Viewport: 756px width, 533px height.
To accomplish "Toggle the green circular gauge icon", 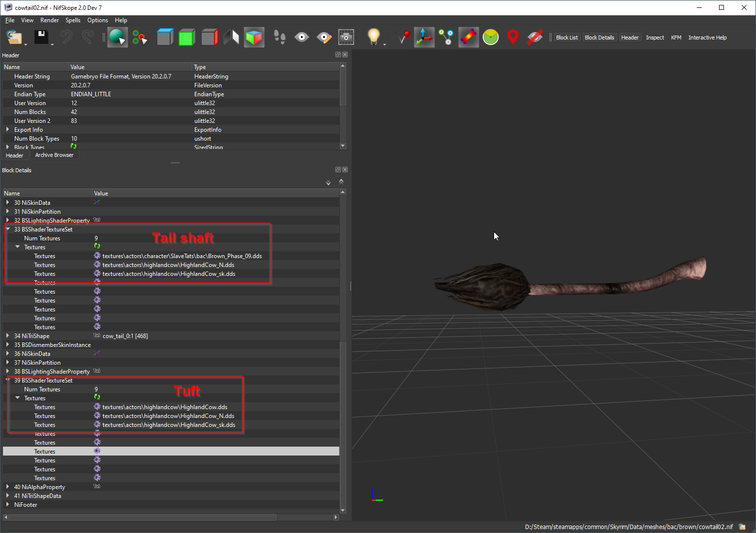I will click(491, 38).
